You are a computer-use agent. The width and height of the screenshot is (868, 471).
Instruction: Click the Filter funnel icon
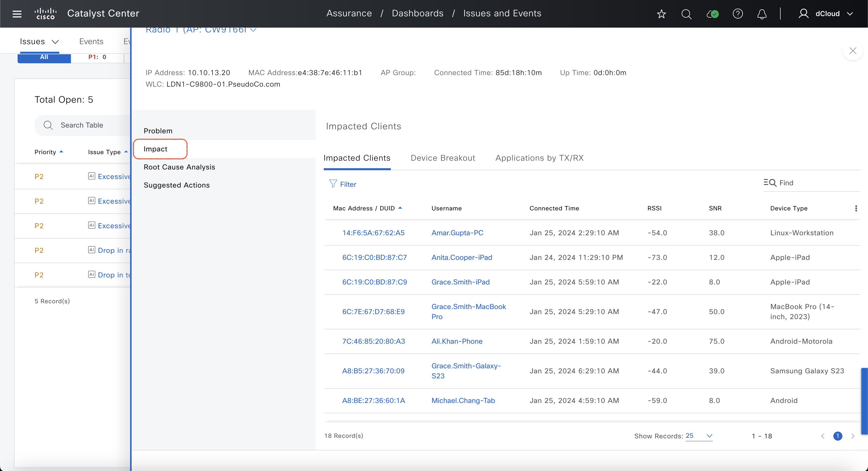pos(333,184)
